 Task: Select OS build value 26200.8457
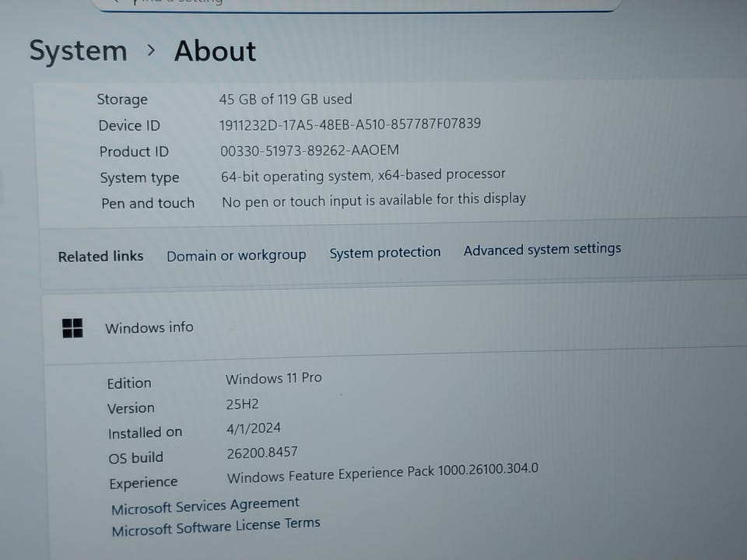tap(262, 453)
